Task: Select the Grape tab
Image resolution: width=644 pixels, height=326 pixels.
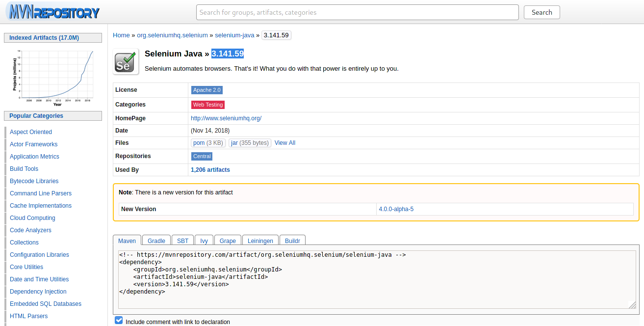Action: click(228, 241)
